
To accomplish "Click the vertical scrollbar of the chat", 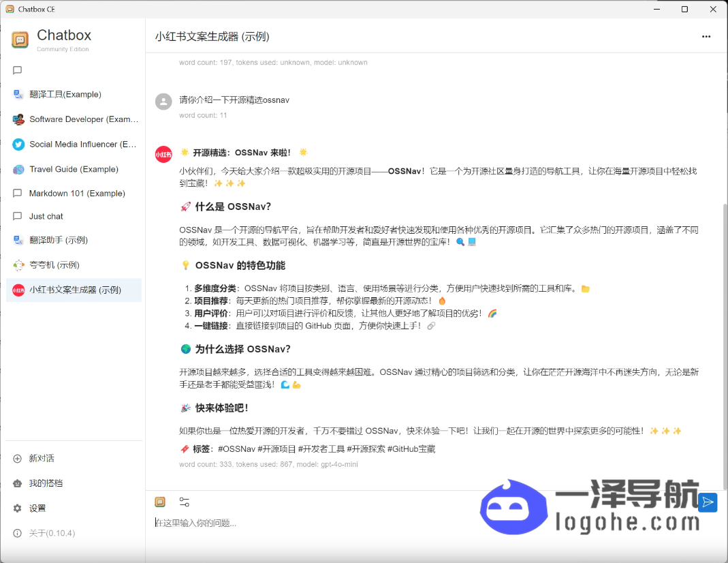I will tap(725, 346).
